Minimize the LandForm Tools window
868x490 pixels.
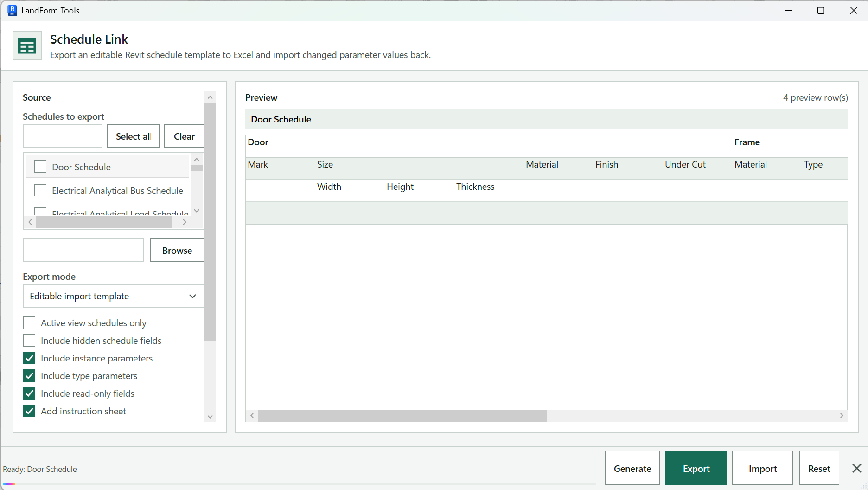[x=789, y=10]
